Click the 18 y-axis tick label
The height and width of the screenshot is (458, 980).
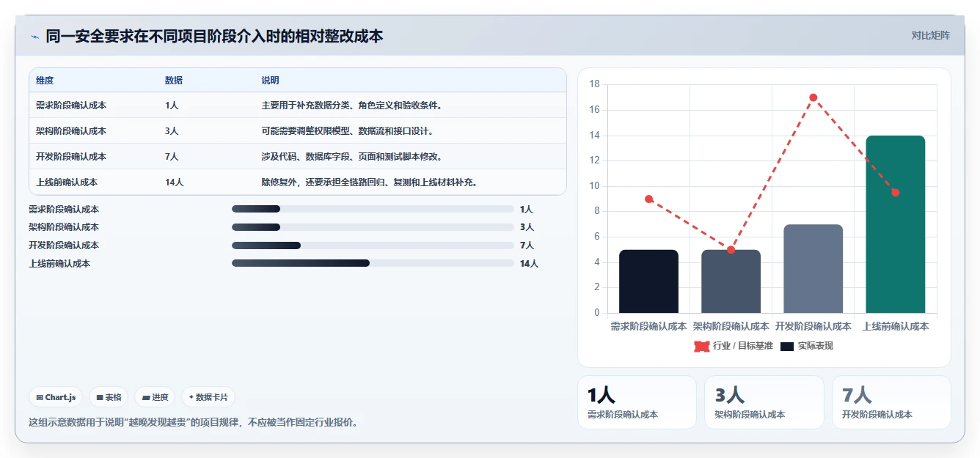pyautogui.click(x=594, y=84)
